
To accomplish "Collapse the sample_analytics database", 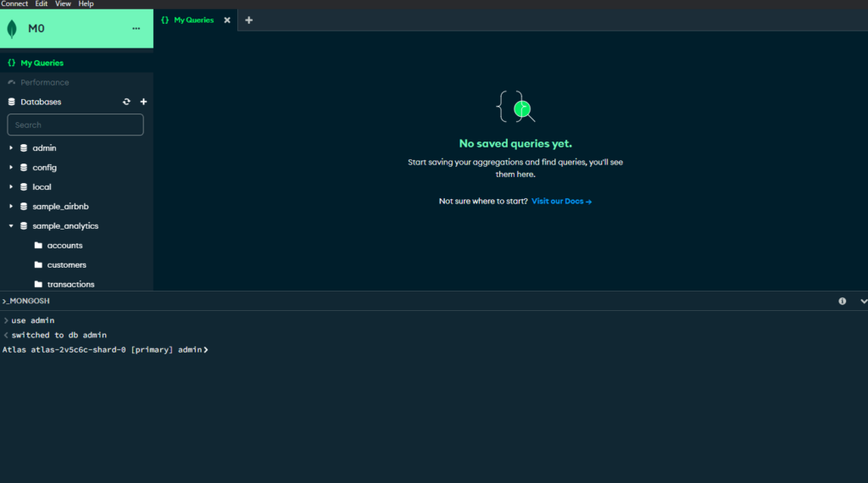I will click(10, 225).
